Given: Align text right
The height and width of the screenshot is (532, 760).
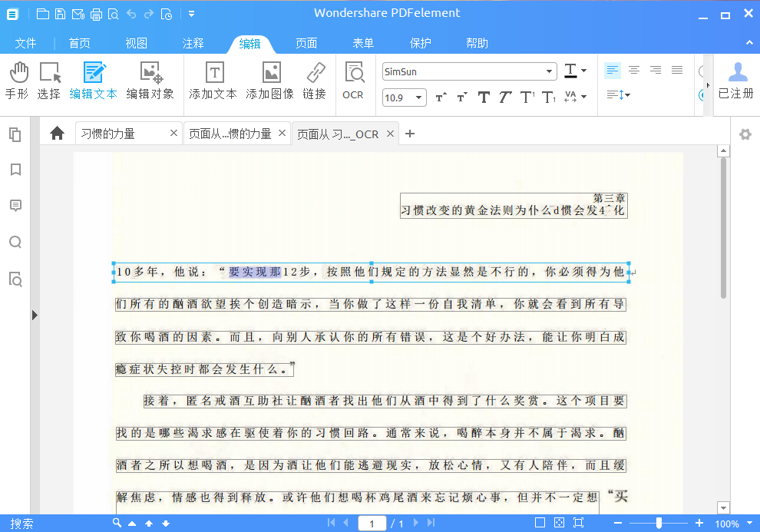Looking at the screenshot, I should tap(656, 71).
